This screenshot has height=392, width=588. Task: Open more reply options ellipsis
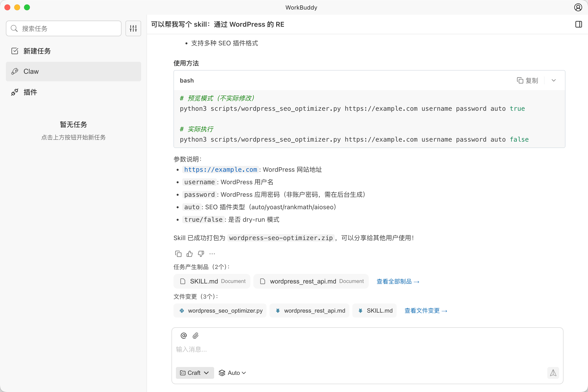pos(212,254)
